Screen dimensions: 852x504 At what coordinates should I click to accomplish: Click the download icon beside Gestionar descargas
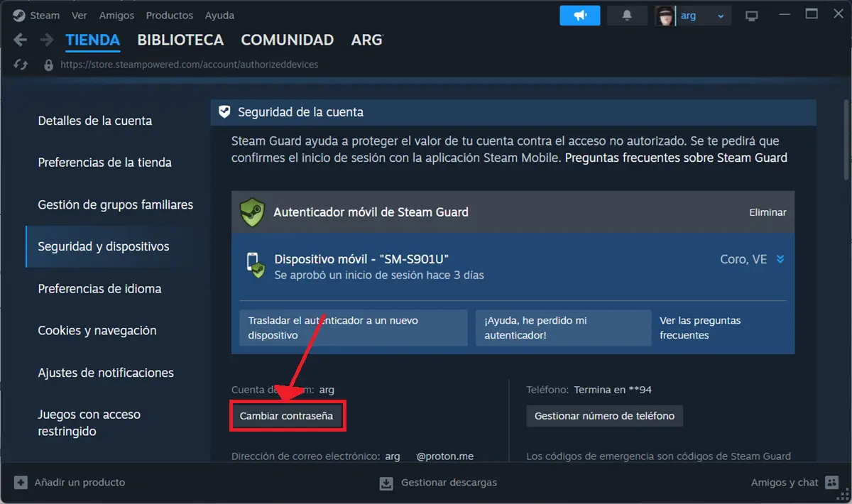(386, 483)
